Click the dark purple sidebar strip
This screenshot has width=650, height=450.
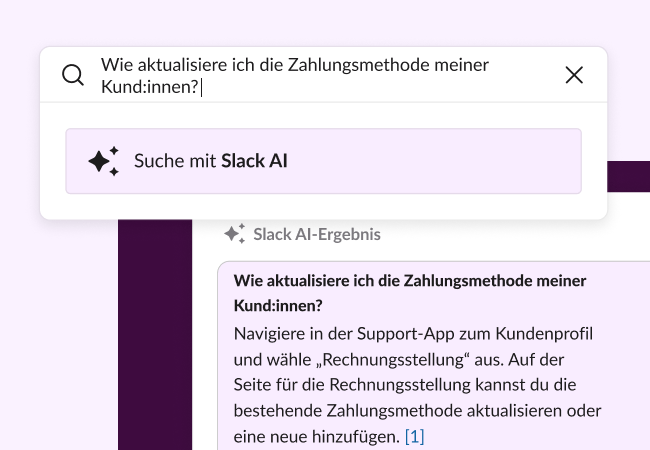154,340
